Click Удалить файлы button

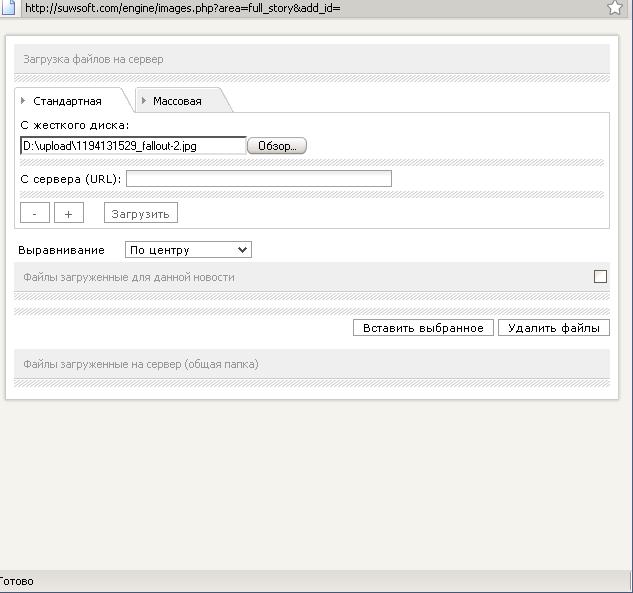click(x=553, y=328)
